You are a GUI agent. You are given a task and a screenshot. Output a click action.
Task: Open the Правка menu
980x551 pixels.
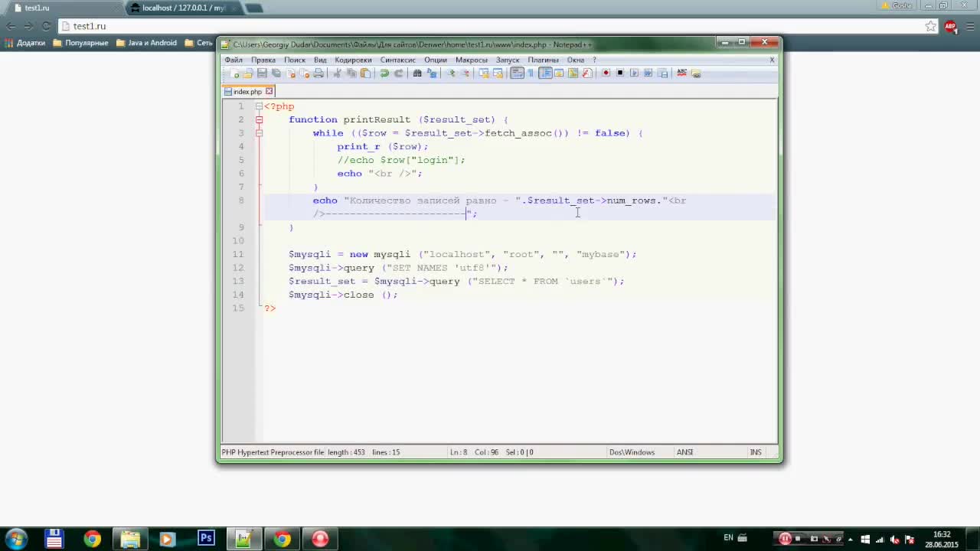tap(263, 60)
